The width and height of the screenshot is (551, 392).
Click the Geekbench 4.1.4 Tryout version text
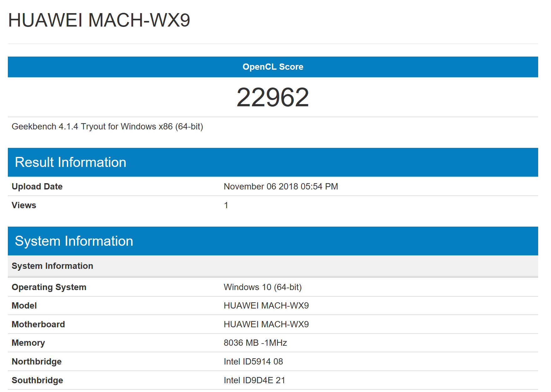click(x=107, y=127)
